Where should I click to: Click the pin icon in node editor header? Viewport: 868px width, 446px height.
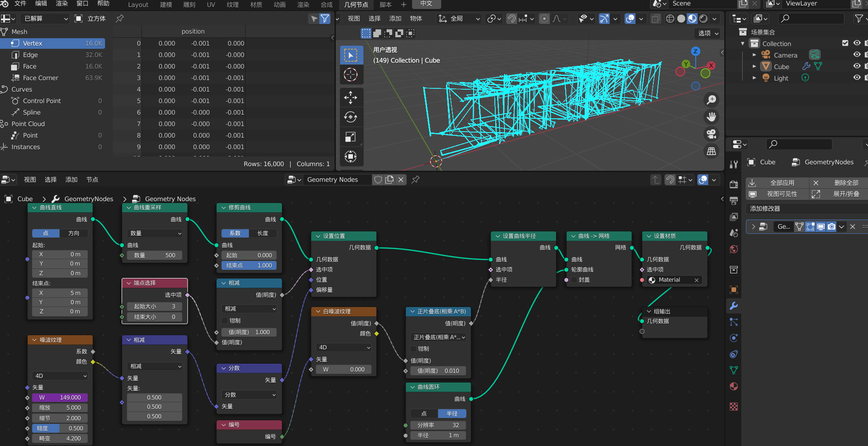[416, 180]
